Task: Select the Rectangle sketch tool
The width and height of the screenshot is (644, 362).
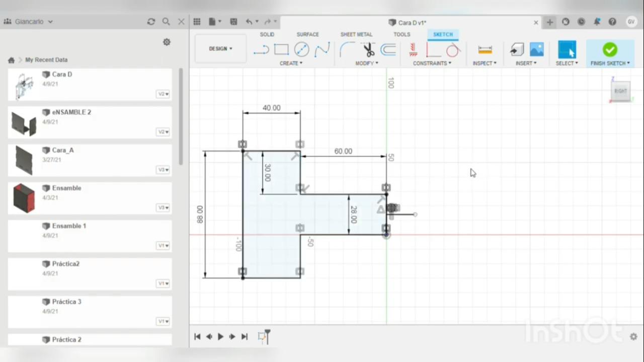Action: (281, 49)
